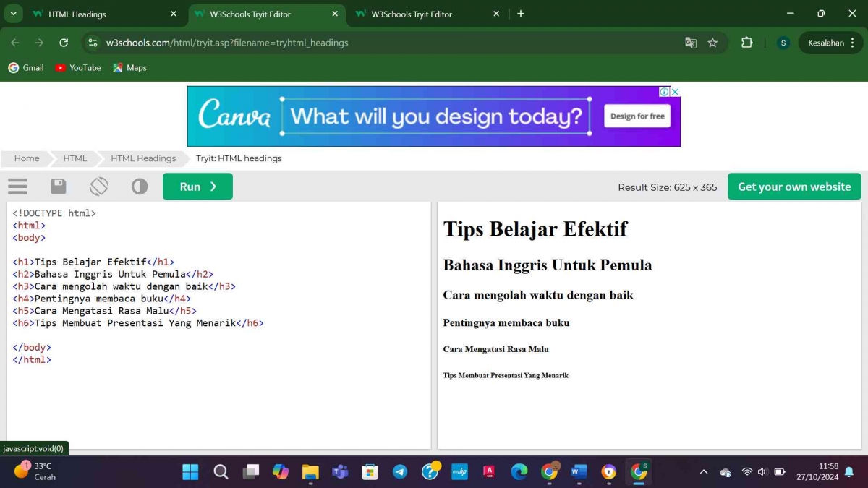Open a new browser tab
Image resolution: width=868 pixels, height=488 pixels.
521,14
